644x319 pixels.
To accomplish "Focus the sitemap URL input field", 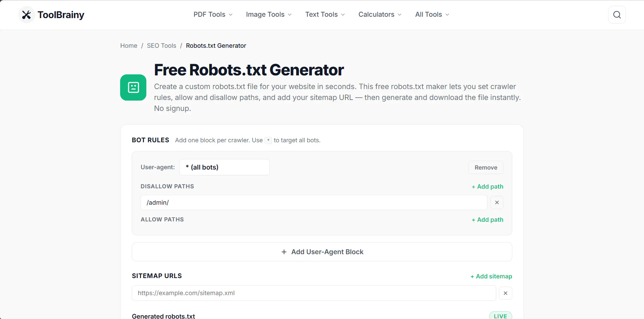I will click(314, 293).
